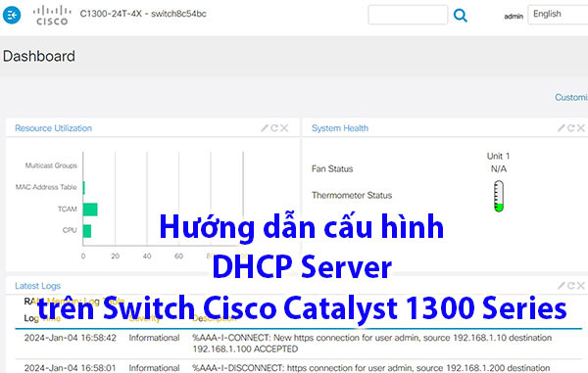Image resolution: width=588 pixels, height=373 pixels.
Task: Click Informational severity of the 16:58:01 log
Action: [x=154, y=368]
